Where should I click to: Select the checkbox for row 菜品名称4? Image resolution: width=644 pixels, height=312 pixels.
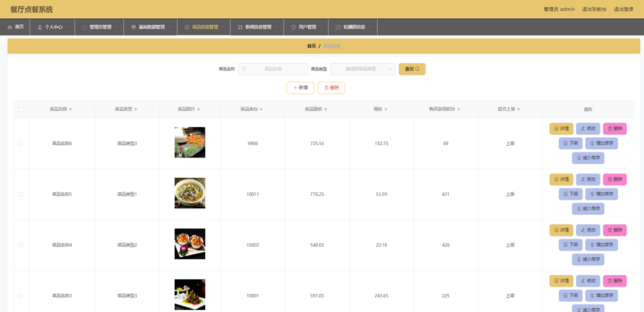point(21,245)
